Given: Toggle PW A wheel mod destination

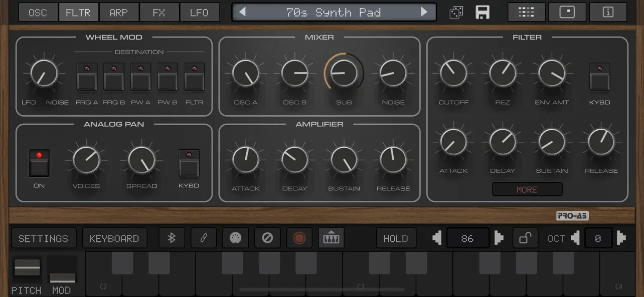Looking at the screenshot, I should [x=141, y=77].
